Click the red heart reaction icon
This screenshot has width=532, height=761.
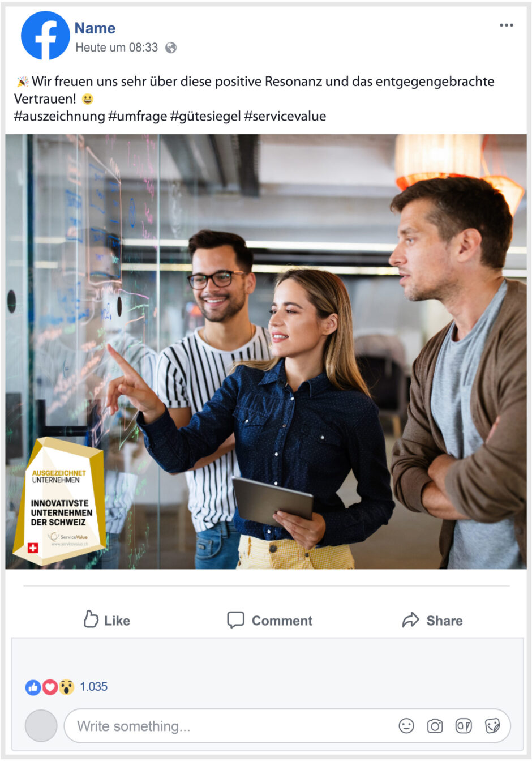tap(50, 687)
